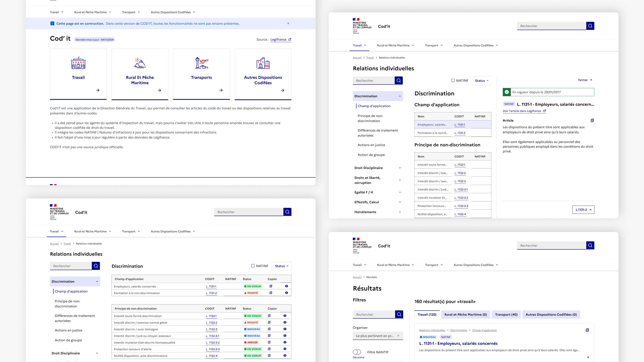The width and height of the screenshot is (644, 362).
Task: Open the Travail card arrow on home page
Action: [x=98, y=90]
